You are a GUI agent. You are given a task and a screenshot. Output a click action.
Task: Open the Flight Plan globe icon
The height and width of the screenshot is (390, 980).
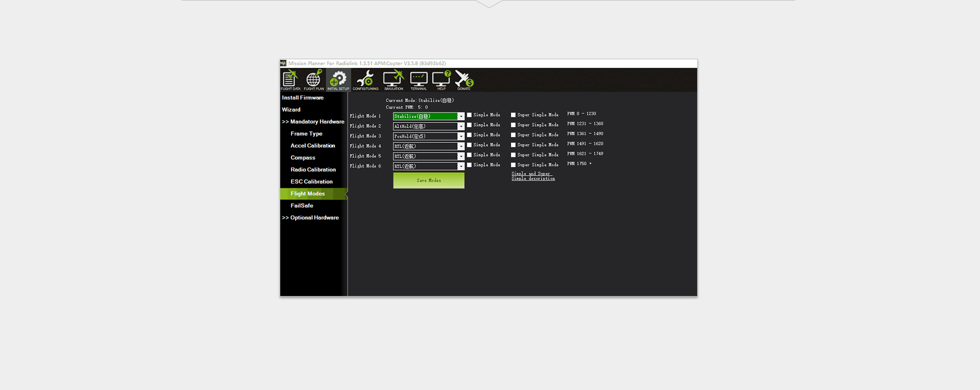(x=313, y=80)
